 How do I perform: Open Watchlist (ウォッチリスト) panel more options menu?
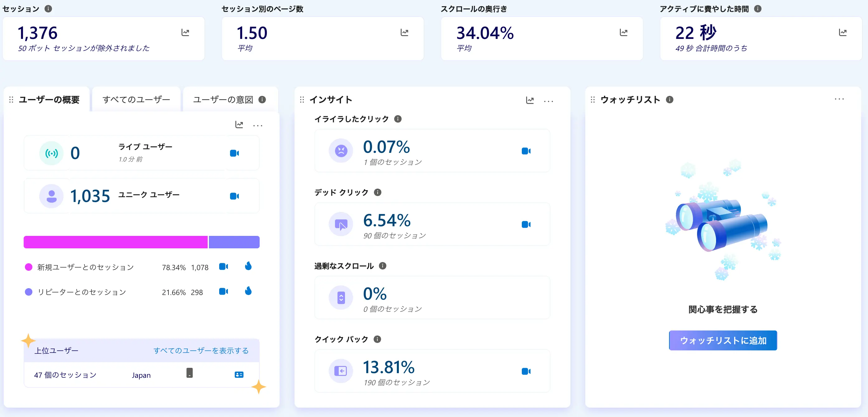coord(839,99)
